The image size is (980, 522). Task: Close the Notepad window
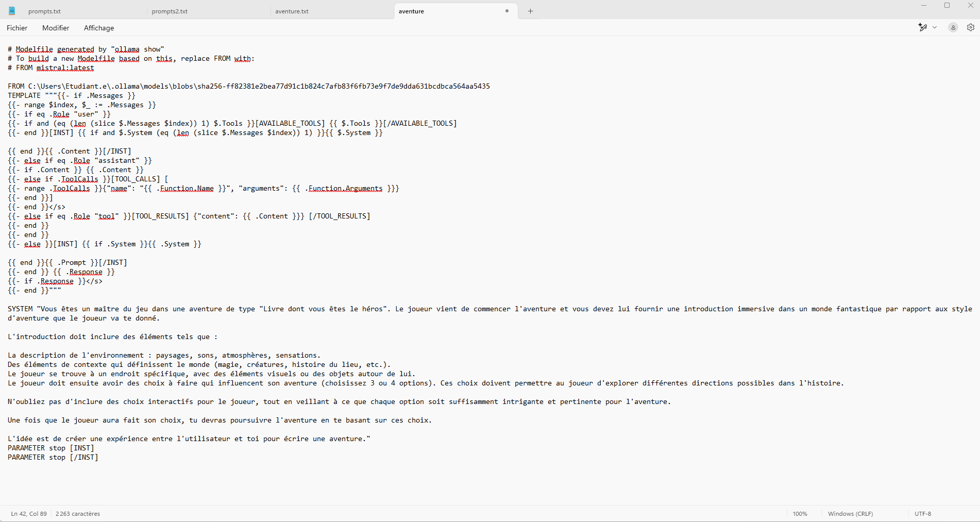tap(970, 6)
